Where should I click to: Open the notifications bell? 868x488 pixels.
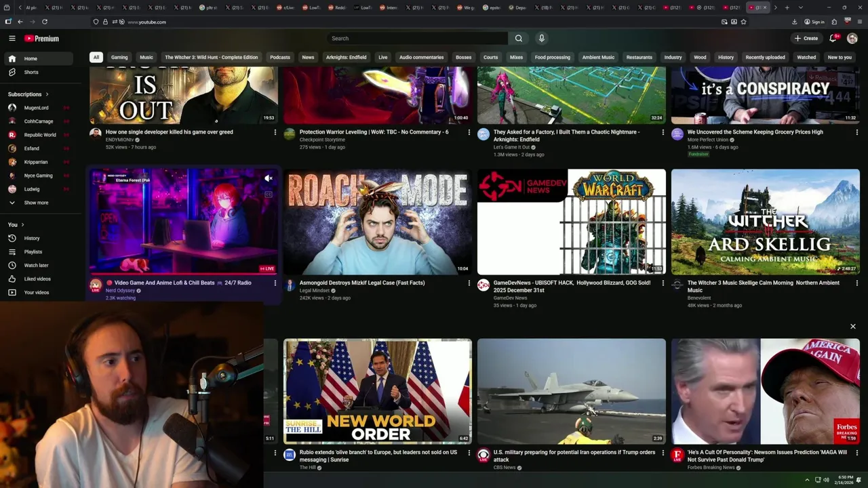(833, 39)
